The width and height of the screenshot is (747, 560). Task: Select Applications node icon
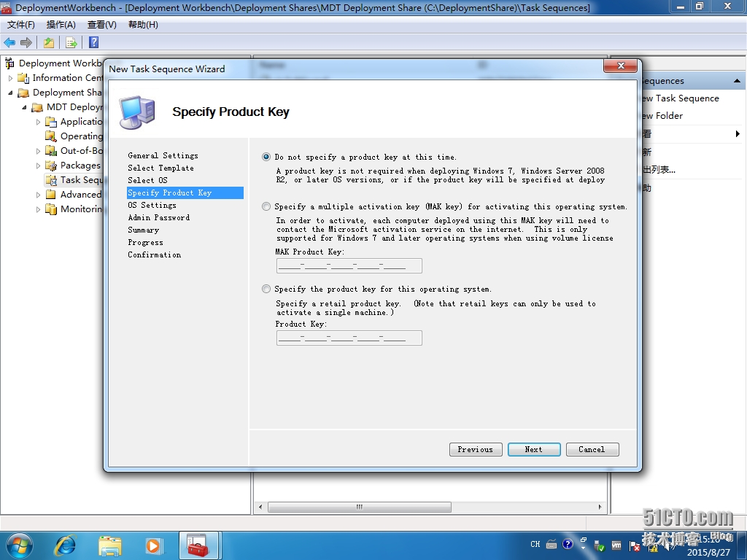51,122
